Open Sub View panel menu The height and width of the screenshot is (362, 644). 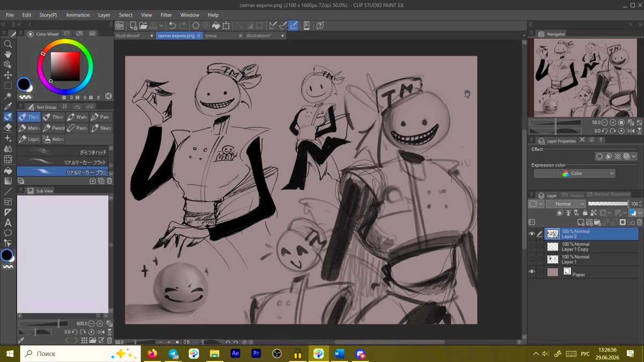(21, 190)
